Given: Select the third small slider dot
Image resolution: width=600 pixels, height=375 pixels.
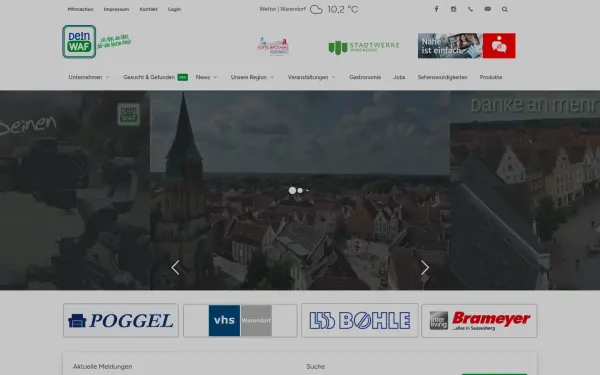Looking at the screenshot, I should tap(307, 190).
